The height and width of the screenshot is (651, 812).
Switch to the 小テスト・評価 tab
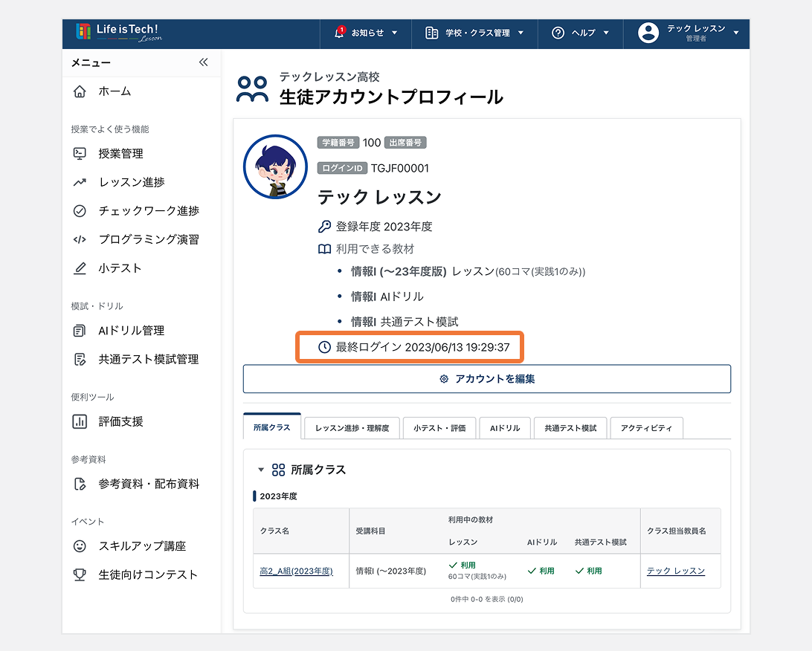point(439,428)
